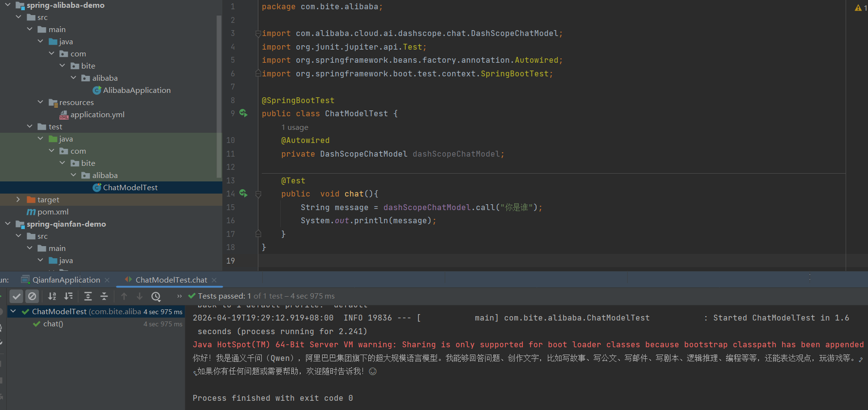Fold the chat() method body
This screenshot has width=868, height=410.
coord(258,194)
